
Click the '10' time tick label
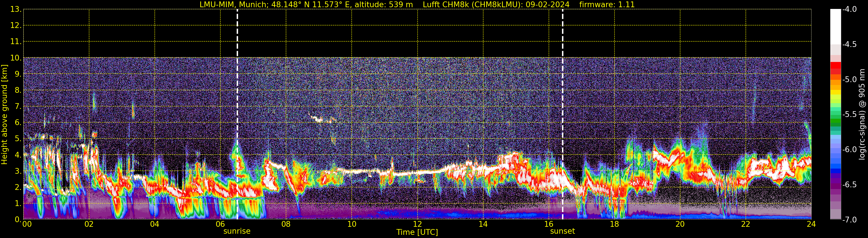(x=352, y=224)
